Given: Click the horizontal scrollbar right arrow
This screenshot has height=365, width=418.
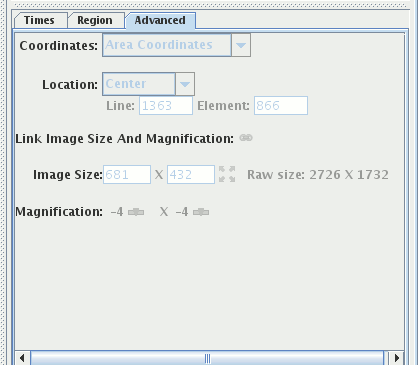Looking at the screenshot, I should pyautogui.click(x=396, y=358).
